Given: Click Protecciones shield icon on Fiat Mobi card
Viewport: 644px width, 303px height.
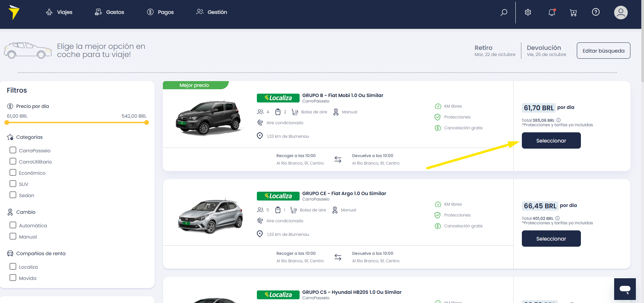Looking at the screenshot, I should tap(438, 117).
